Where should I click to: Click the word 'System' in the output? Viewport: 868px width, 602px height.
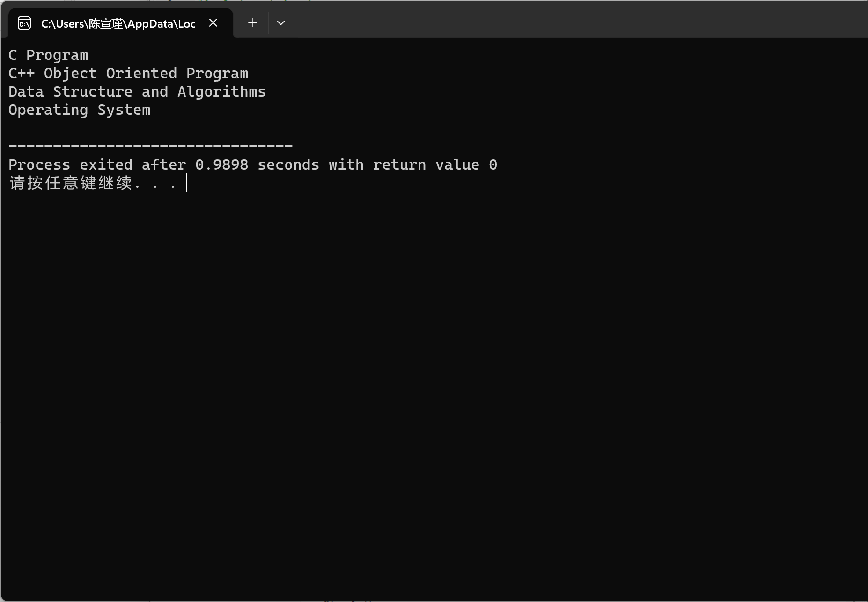[124, 110]
